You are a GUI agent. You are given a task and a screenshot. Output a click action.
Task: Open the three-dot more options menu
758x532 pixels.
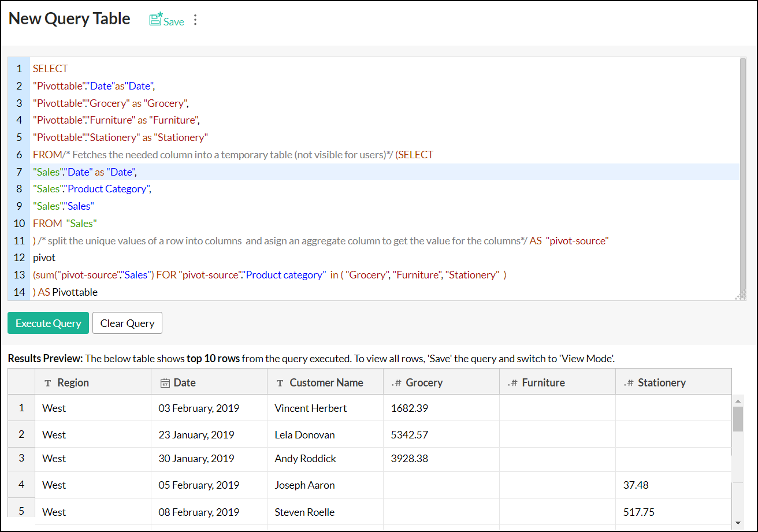click(195, 20)
